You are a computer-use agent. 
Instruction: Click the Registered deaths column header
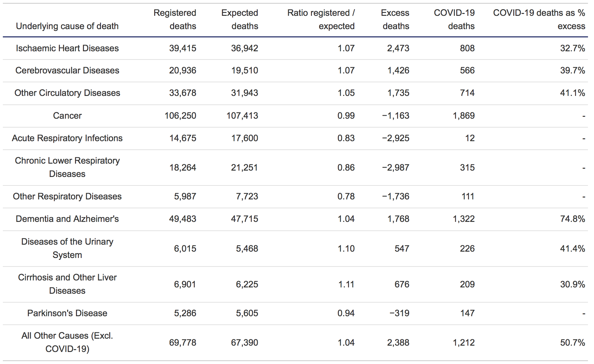[175, 19]
